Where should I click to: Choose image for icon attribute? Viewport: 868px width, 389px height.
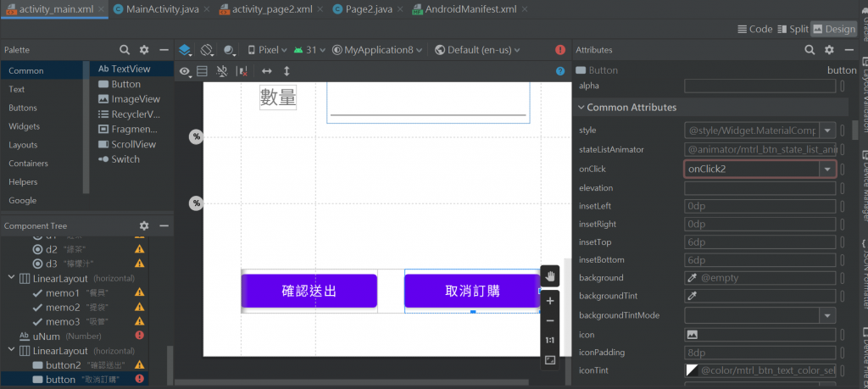pyautogui.click(x=692, y=335)
